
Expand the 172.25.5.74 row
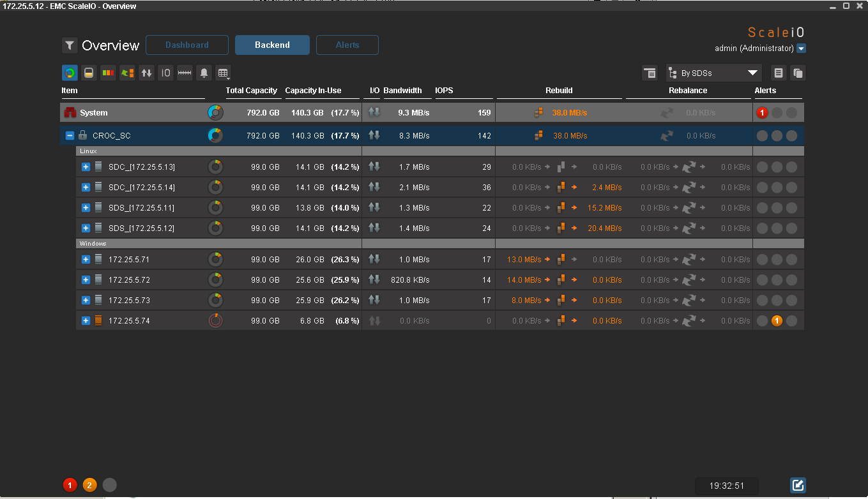(86, 321)
